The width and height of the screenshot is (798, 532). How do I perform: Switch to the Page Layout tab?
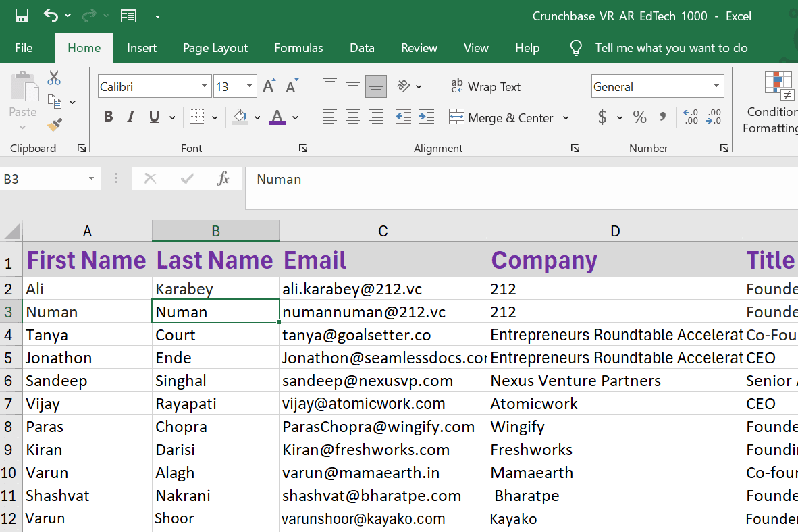tap(215, 48)
